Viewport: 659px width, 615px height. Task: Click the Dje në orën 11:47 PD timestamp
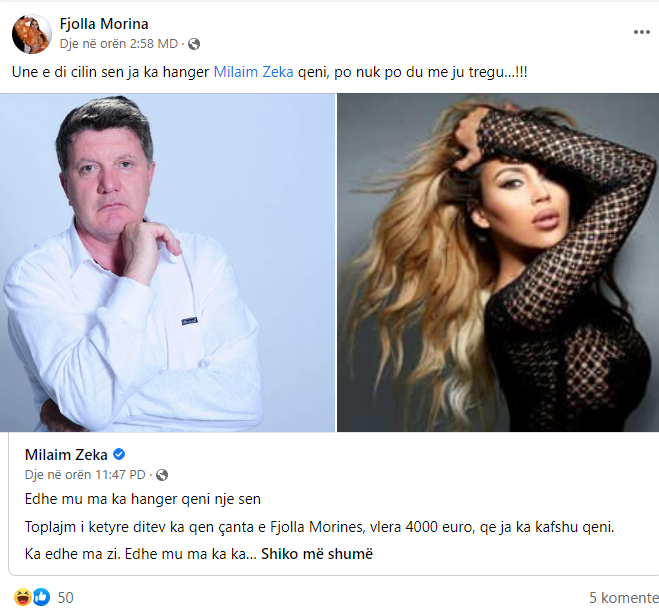click(x=85, y=475)
